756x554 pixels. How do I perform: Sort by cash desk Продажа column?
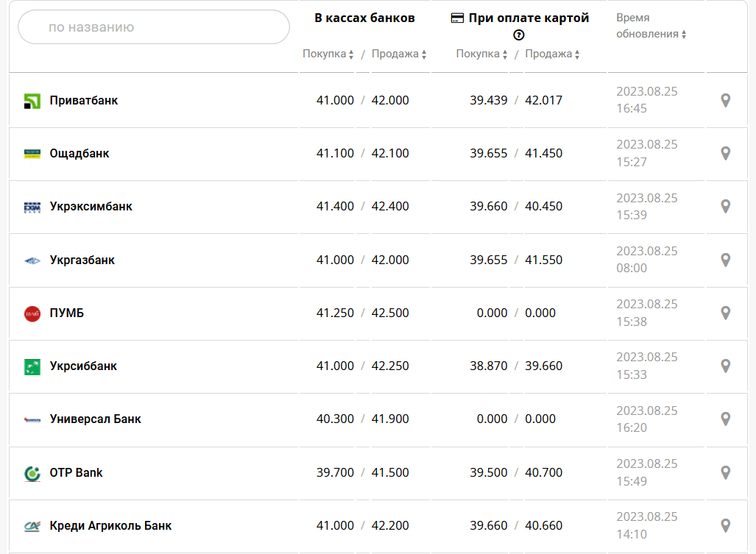tap(399, 54)
